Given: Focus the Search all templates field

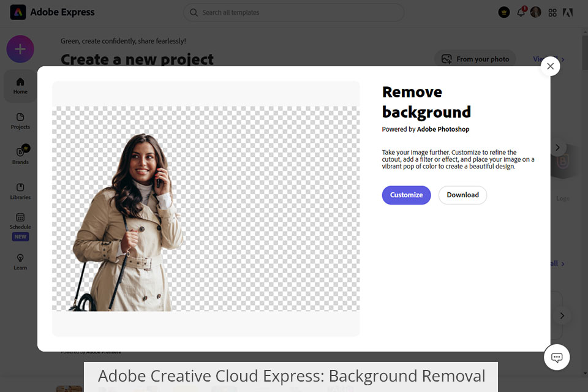Looking at the screenshot, I should pyautogui.click(x=293, y=12).
